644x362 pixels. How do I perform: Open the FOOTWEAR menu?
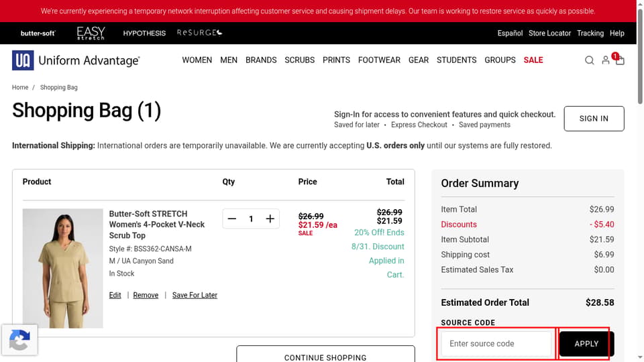tap(379, 60)
